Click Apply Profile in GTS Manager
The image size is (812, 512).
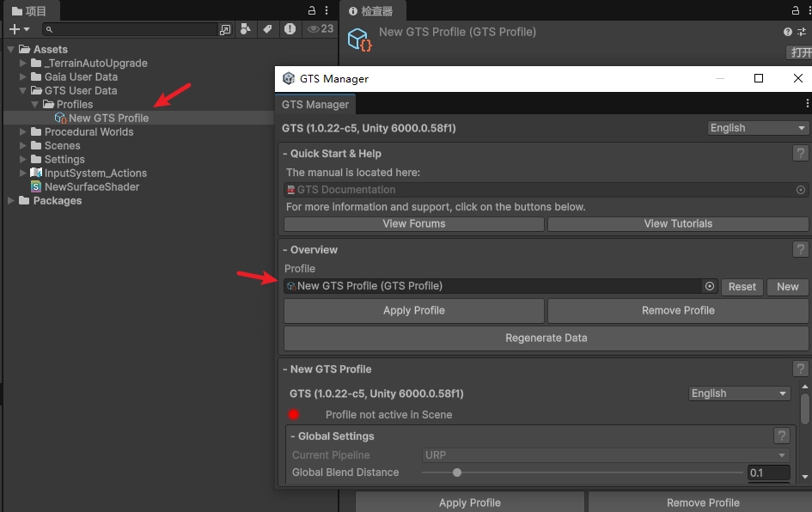point(414,311)
